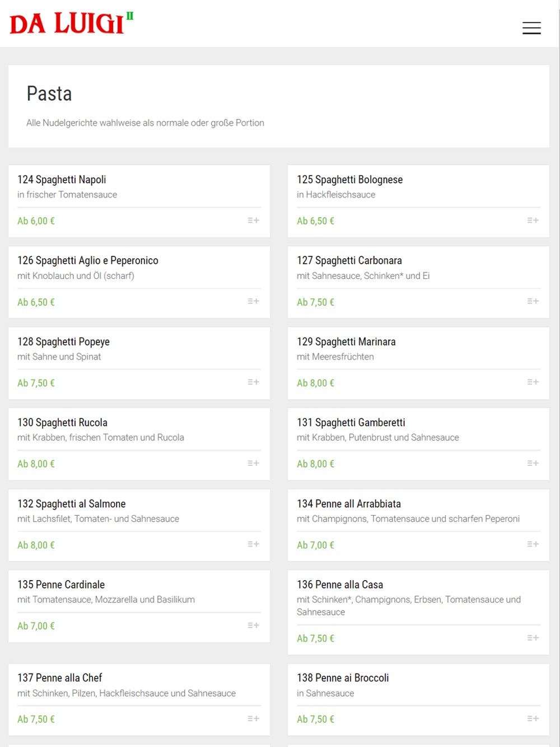This screenshot has height=747, width=560.
Task: Add 127 Spaghetti Carbonara to order
Action: (533, 301)
